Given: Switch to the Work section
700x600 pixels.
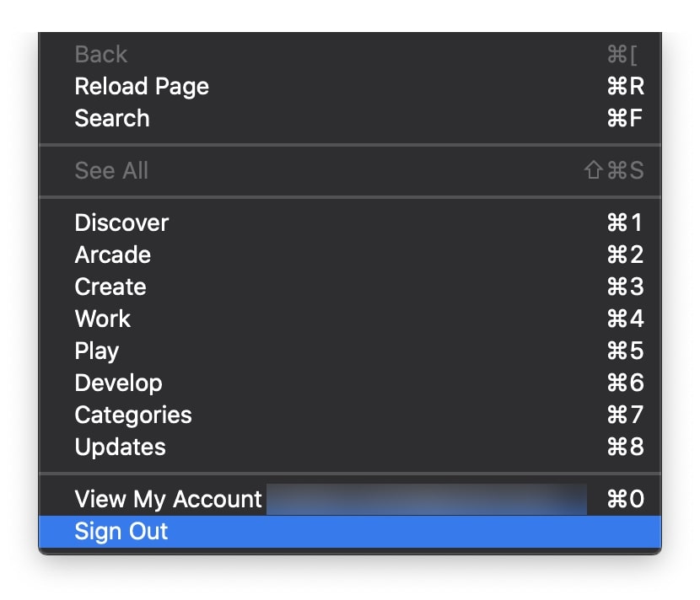Looking at the screenshot, I should click(x=103, y=319).
